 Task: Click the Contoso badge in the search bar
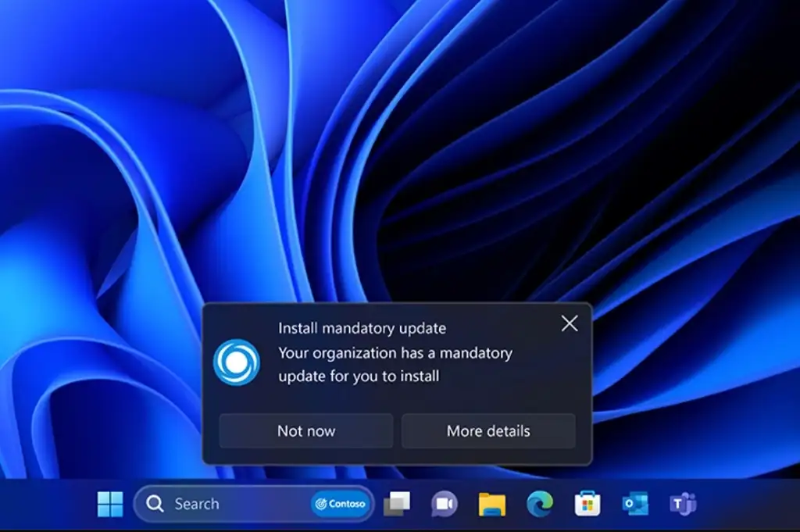[x=340, y=504]
